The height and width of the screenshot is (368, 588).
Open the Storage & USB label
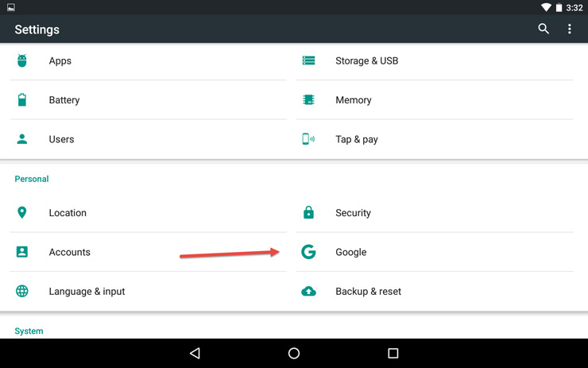click(x=367, y=60)
